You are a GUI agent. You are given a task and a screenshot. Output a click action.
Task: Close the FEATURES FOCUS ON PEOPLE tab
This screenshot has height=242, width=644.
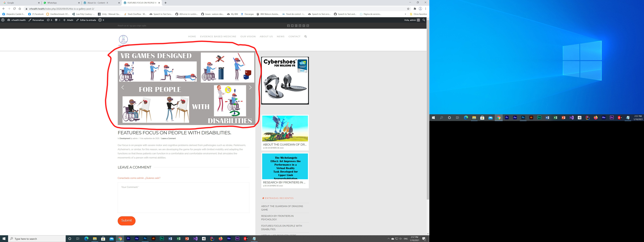coord(159,3)
